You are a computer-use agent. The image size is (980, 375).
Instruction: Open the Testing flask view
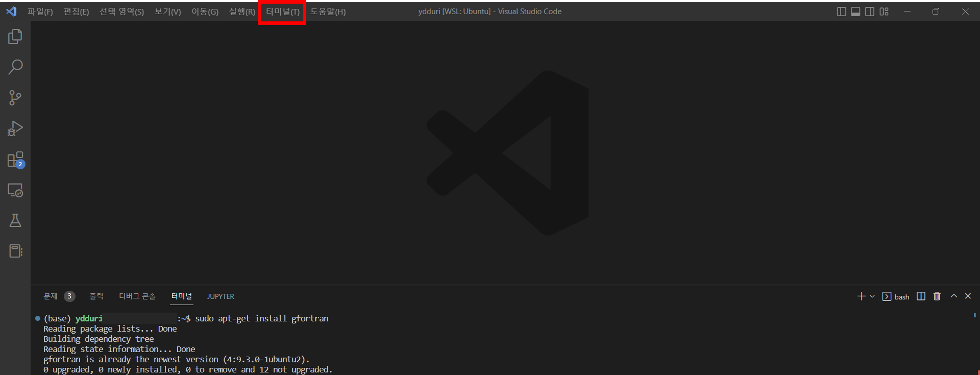pyautogui.click(x=15, y=220)
